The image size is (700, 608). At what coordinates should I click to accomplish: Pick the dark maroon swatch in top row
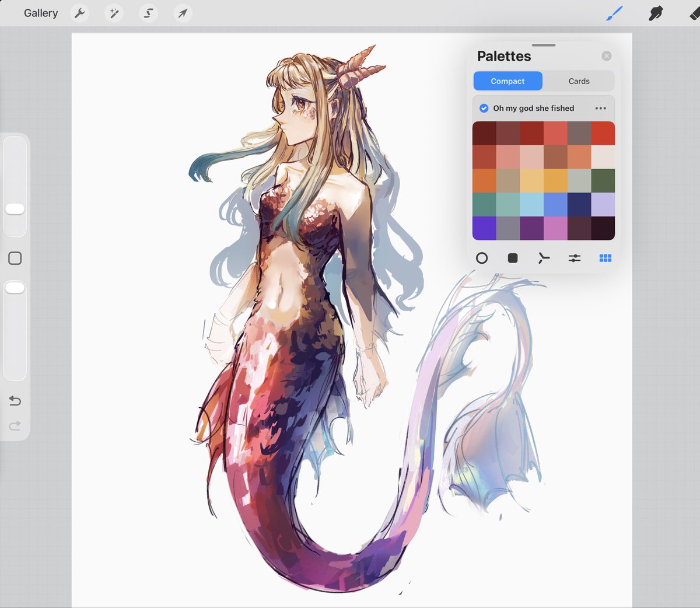point(484,133)
